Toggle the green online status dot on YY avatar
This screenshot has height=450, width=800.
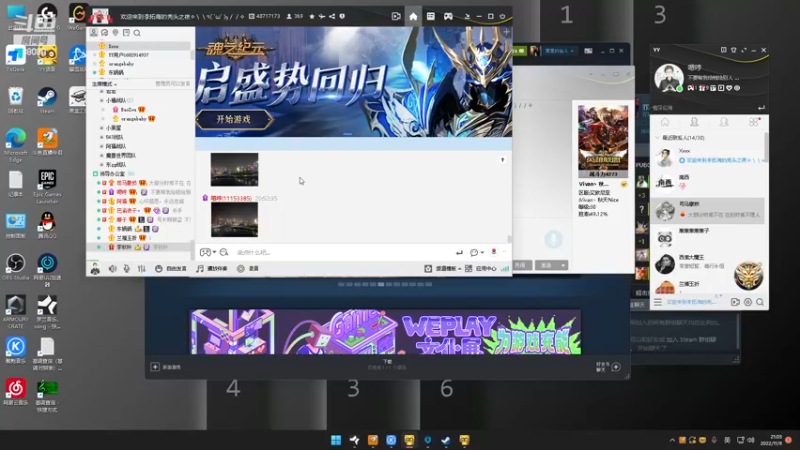[x=680, y=89]
